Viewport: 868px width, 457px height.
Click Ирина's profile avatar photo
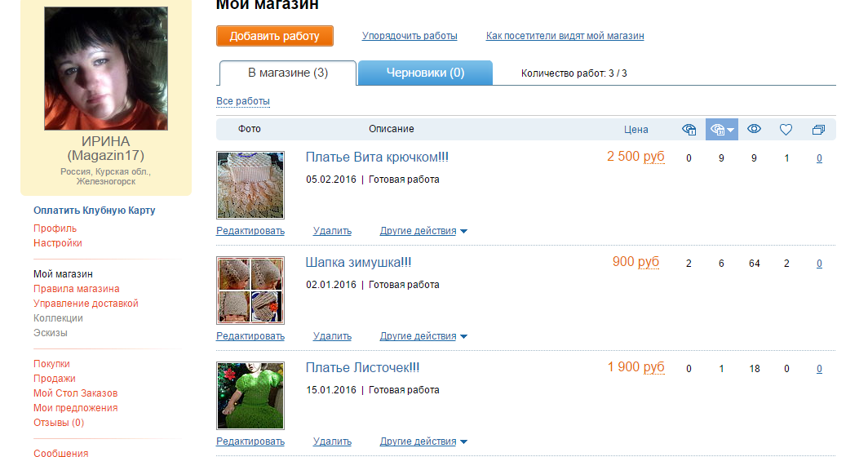coord(106,69)
